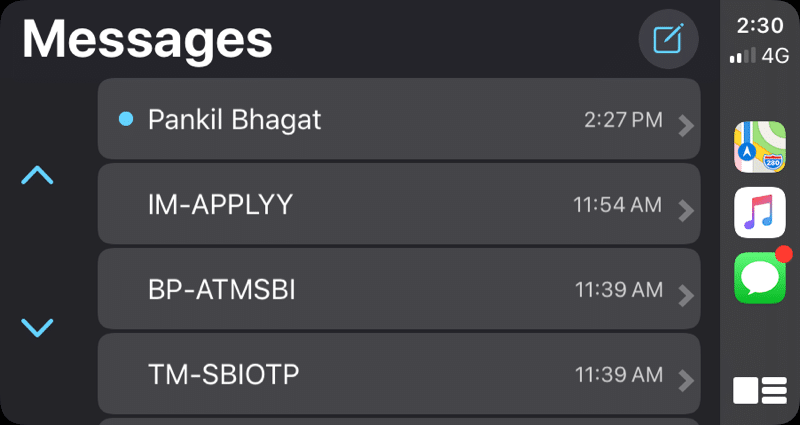This screenshot has height=425, width=800.
Task: Open the Maps app icon
Action: [x=760, y=146]
